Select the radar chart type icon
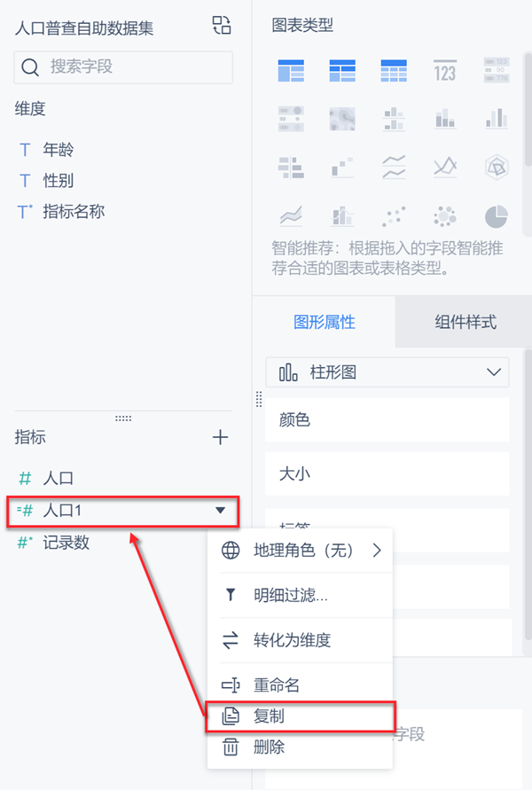Screen dimensions: 532x790 pos(496,166)
